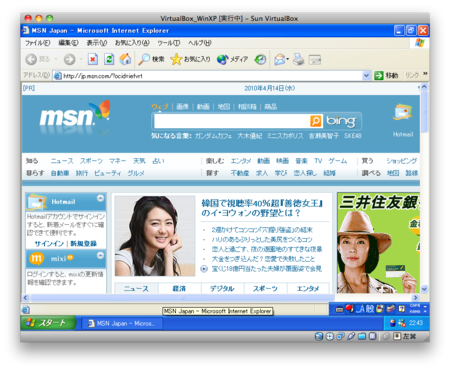Select the 動画 search category
Image resolution: width=450 pixels, height=370 pixels.
(203, 107)
